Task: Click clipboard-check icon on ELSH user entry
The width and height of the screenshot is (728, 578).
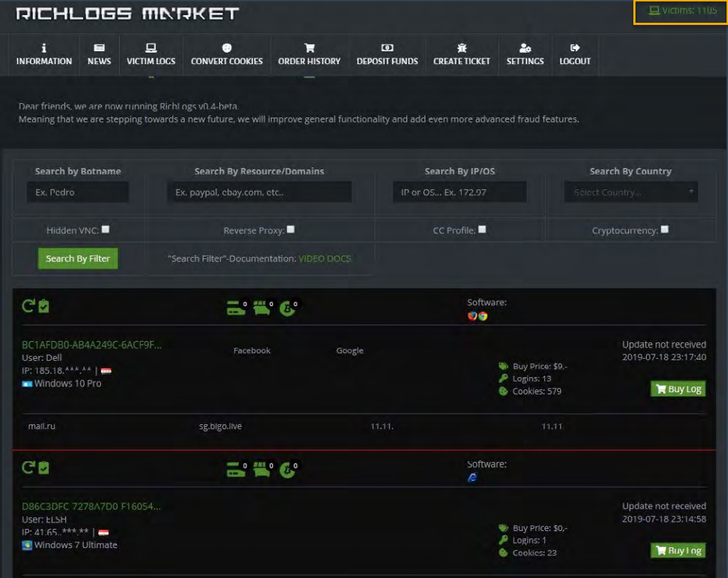Action: coord(43,468)
